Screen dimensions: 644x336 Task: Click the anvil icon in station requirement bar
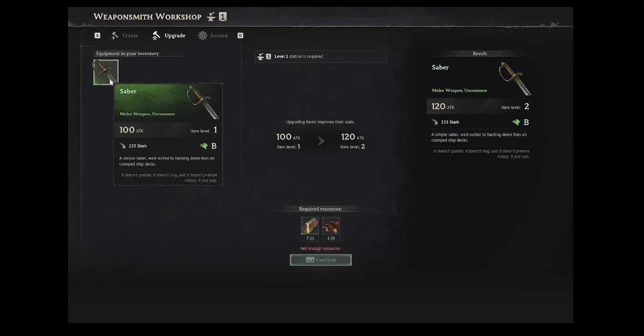[260, 56]
